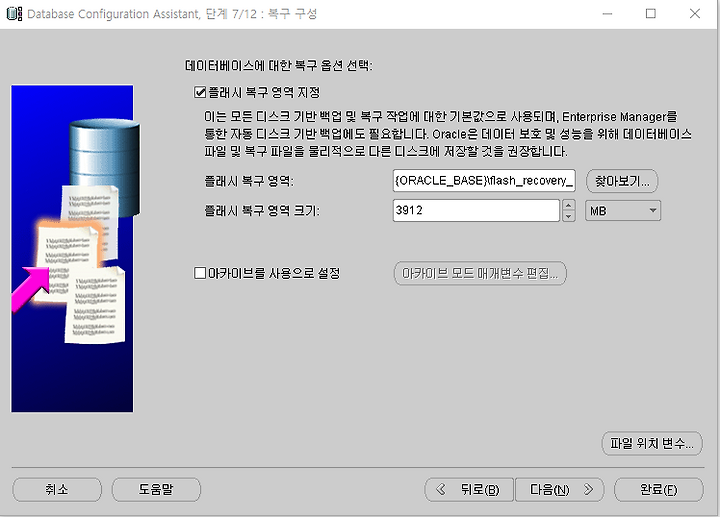
Task: Click the 플래시 복구 영역 크기 value field
Action: pyautogui.click(x=476, y=210)
